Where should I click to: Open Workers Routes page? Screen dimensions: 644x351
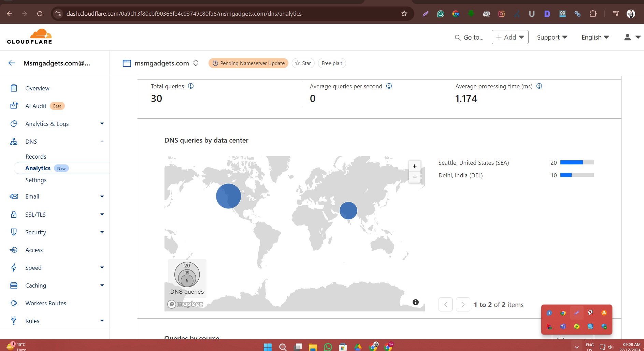[46, 303]
